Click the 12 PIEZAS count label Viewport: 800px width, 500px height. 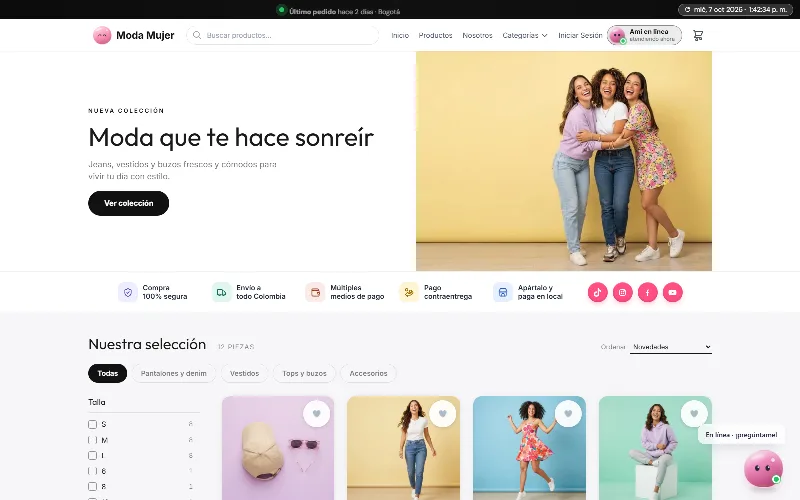(x=236, y=347)
